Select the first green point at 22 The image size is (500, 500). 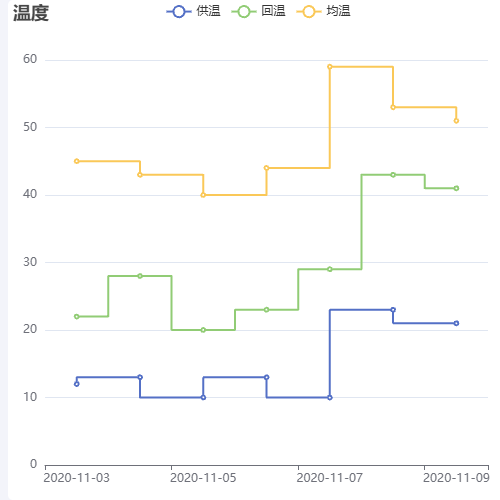[x=77, y=316]
